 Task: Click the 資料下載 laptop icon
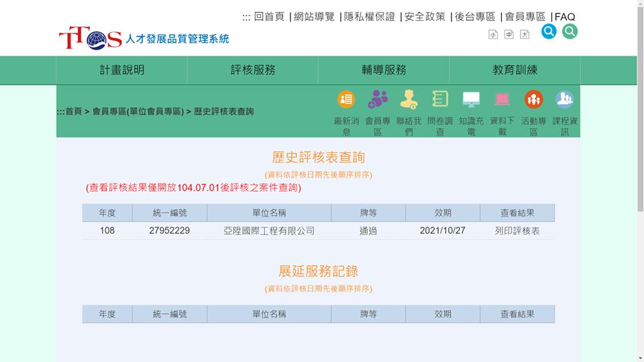(502, 100)
